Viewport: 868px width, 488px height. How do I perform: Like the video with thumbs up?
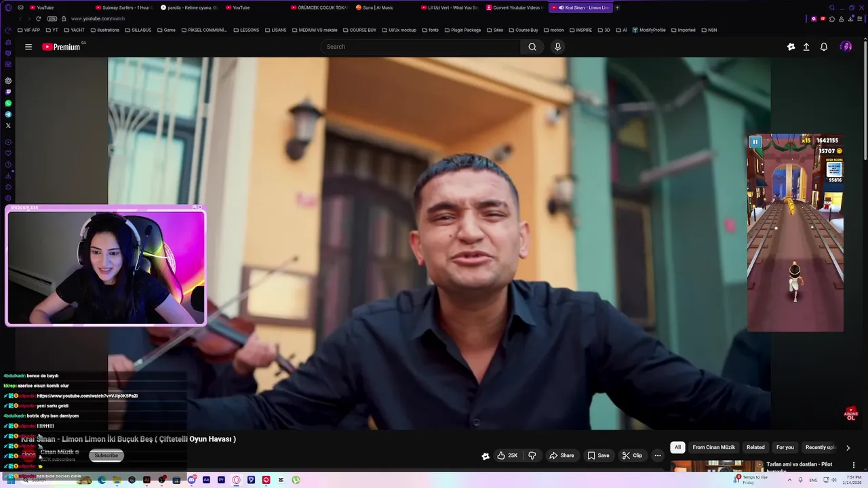pos(507,455)
